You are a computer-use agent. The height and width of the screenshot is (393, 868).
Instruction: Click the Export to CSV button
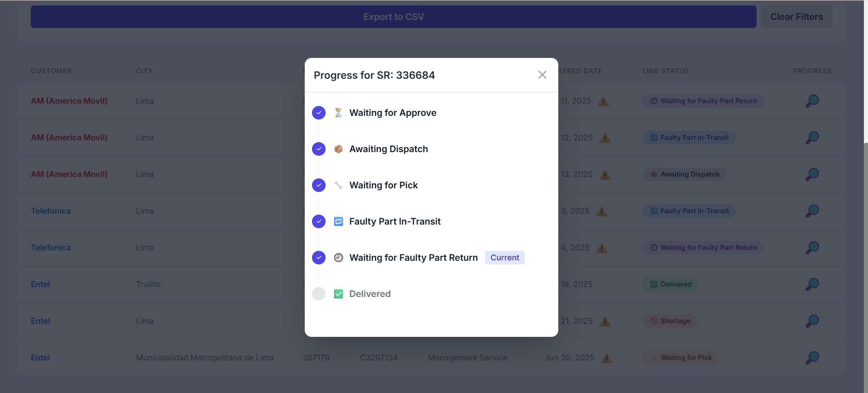coord(393,17)
